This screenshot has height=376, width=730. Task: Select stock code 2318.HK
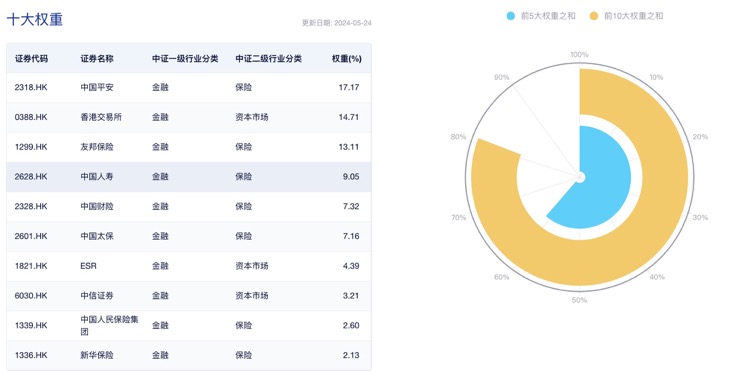point(31,87)
